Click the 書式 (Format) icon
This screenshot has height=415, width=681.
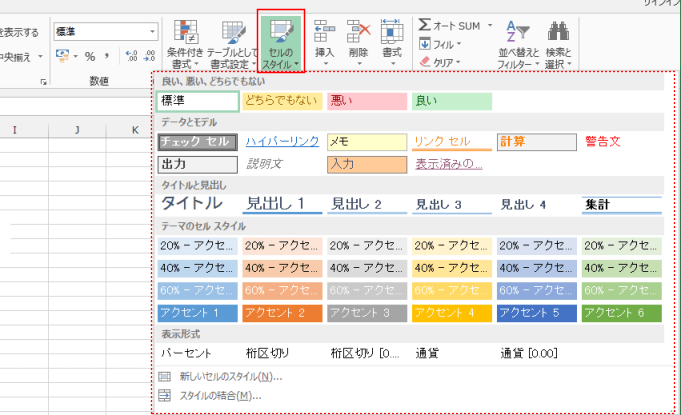[x=392, y=40]
